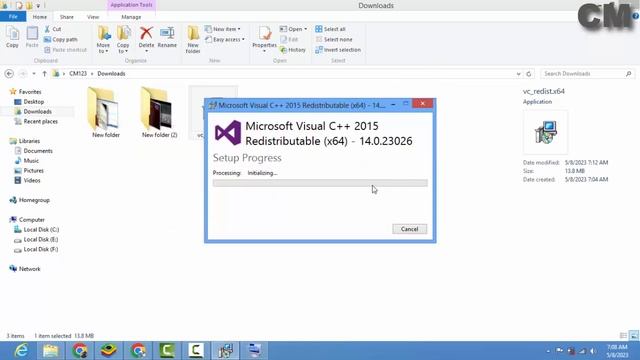This screenshot has width=640, height=360.
Task: Switch to large icons view button
Action: [x=634, y=336]
